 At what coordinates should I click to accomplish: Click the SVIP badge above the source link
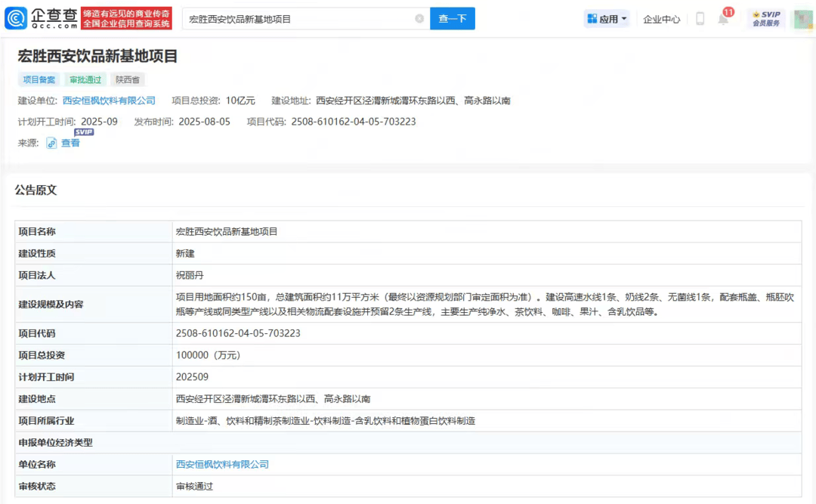tap(84, 132)
